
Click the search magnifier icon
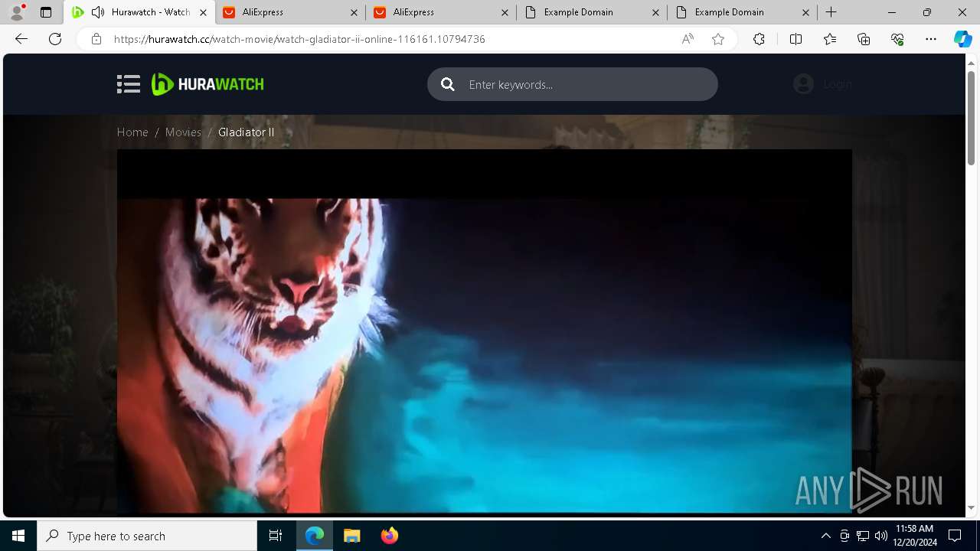[x=448, y=84]
